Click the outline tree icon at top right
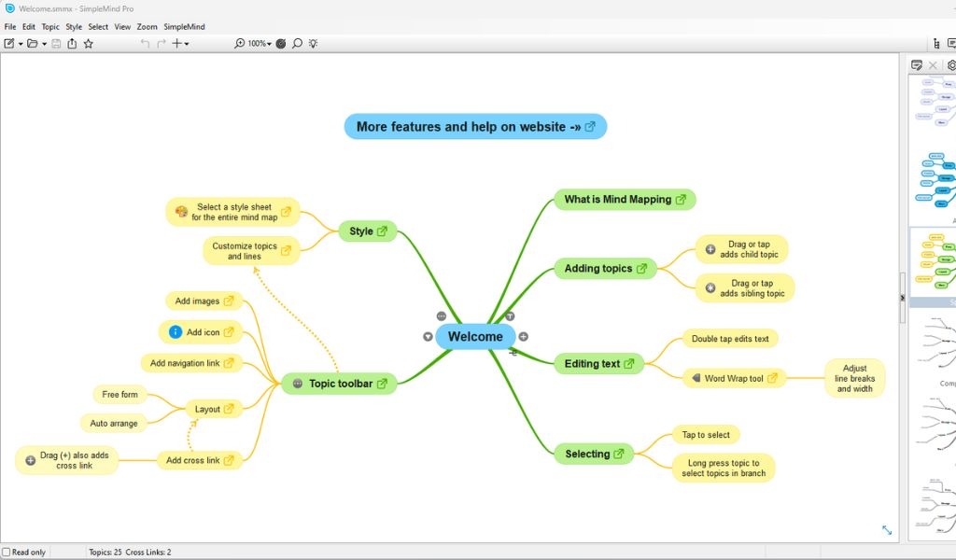Image resolution: width=956 pixels, height=560 pixels. pos(936,43)
